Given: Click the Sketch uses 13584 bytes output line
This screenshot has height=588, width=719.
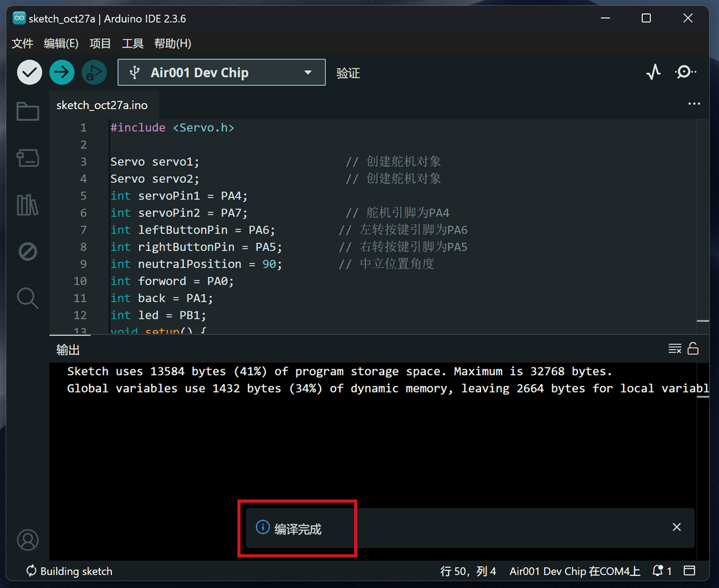Looking at the screenshot, I should [x=340, y=372].
